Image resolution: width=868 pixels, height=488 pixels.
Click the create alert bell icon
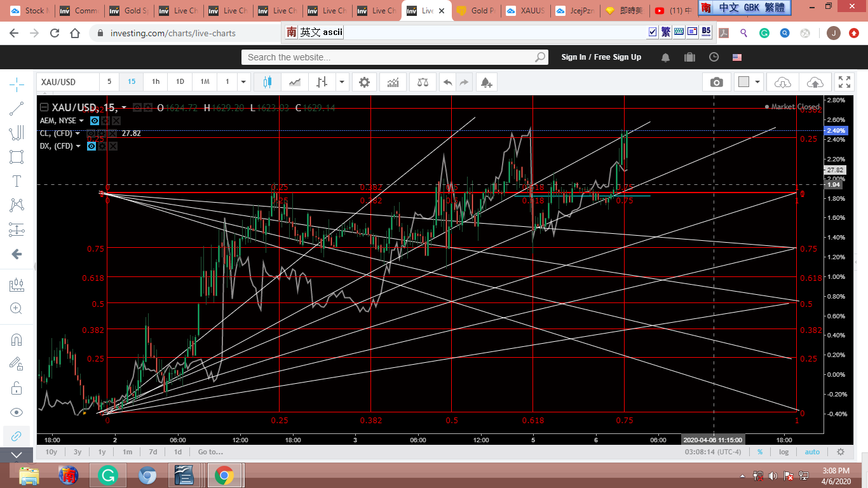pyautogui.click(x=485, y=82)
